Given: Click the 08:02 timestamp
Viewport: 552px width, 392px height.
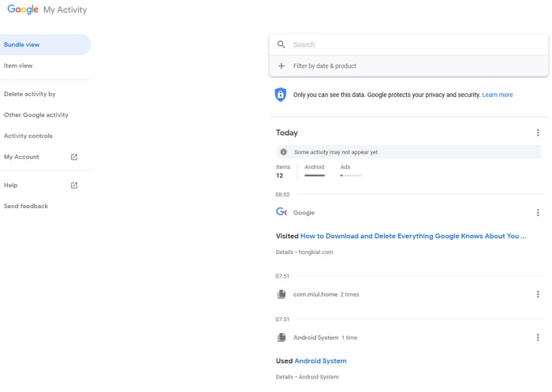Looking at the screenshot, I should pyautogui.click(x=282, y=194).
